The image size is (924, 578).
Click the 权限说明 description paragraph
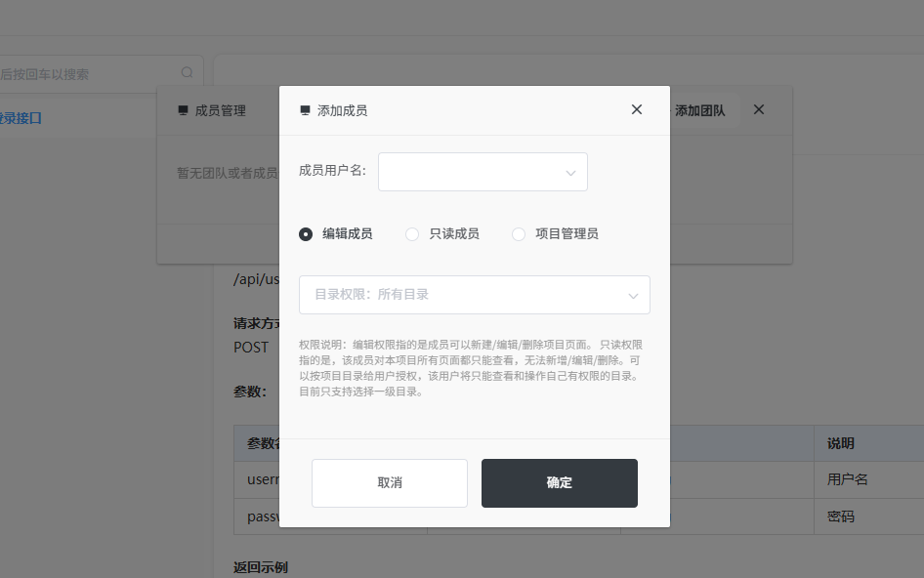pyautogui.click(x=471, y=368)
